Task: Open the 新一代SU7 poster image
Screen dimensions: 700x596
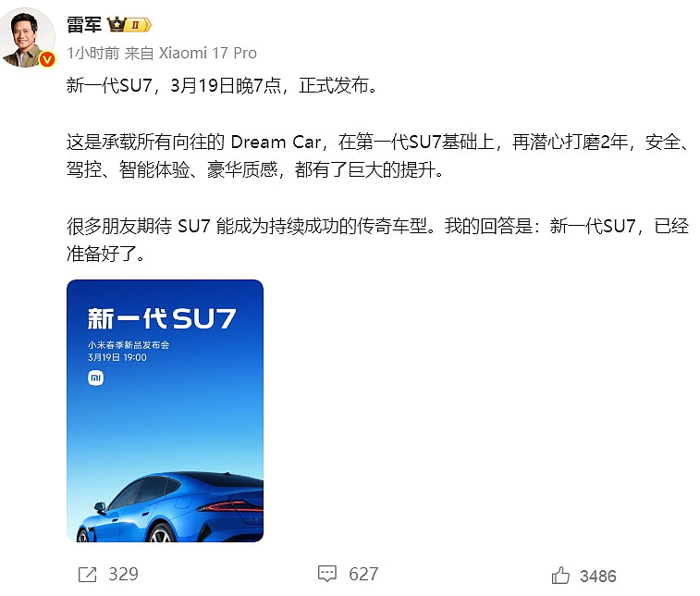Action: [165, 411]
